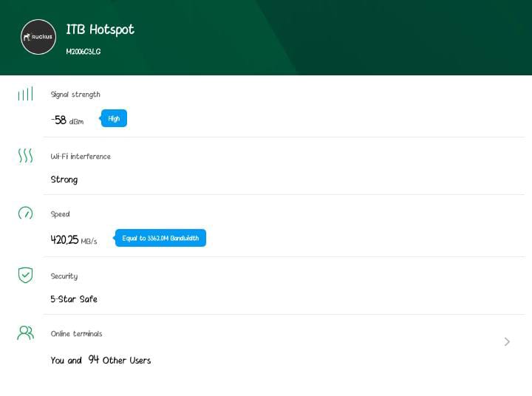Select the ITB Hotspot title

click(x=100, y=30)
